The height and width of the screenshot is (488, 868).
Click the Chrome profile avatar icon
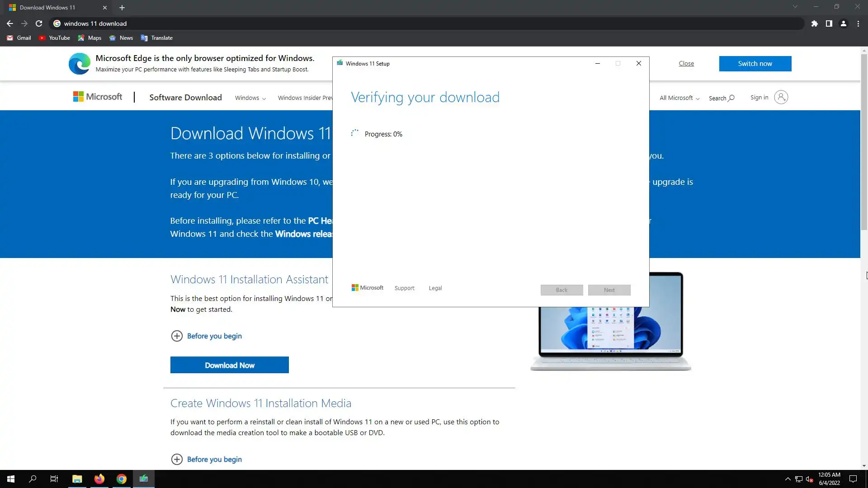(843, 23)
